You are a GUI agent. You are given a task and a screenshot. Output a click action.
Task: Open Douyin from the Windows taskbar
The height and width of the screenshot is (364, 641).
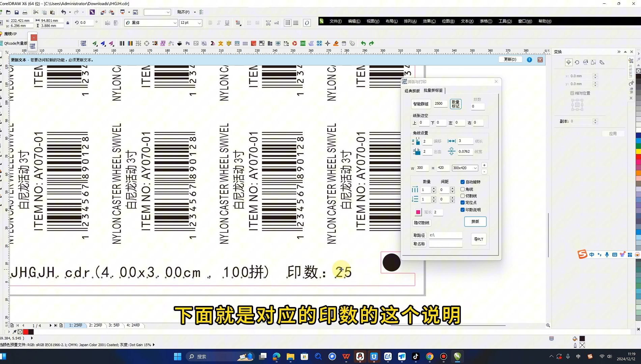tap(415, 356)
